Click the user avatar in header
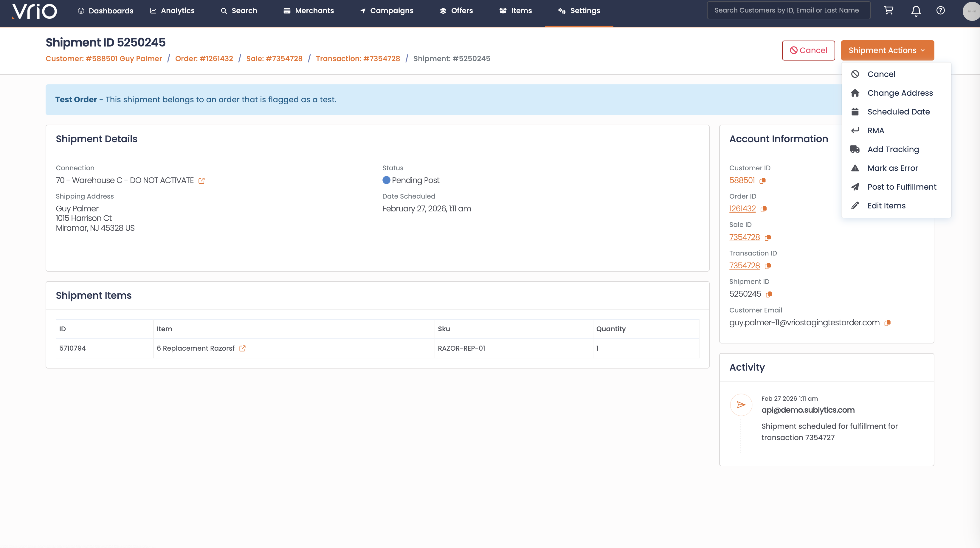The image size is (980, 548). click(x=971, y=11)
